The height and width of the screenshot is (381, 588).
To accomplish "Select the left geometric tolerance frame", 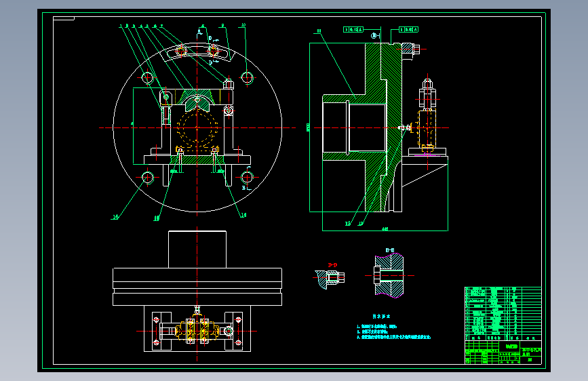I will [353, 29].
